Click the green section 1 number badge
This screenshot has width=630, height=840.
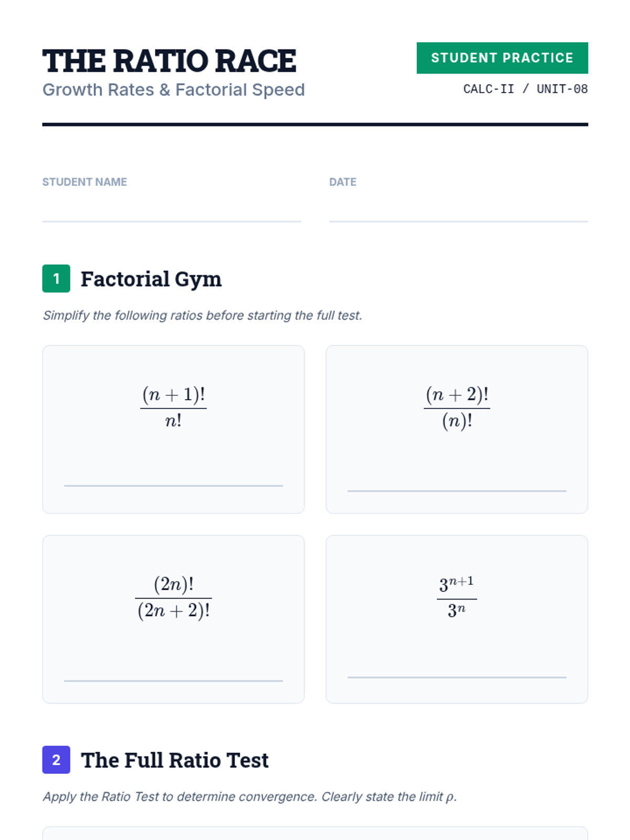(x=56, y=278)
